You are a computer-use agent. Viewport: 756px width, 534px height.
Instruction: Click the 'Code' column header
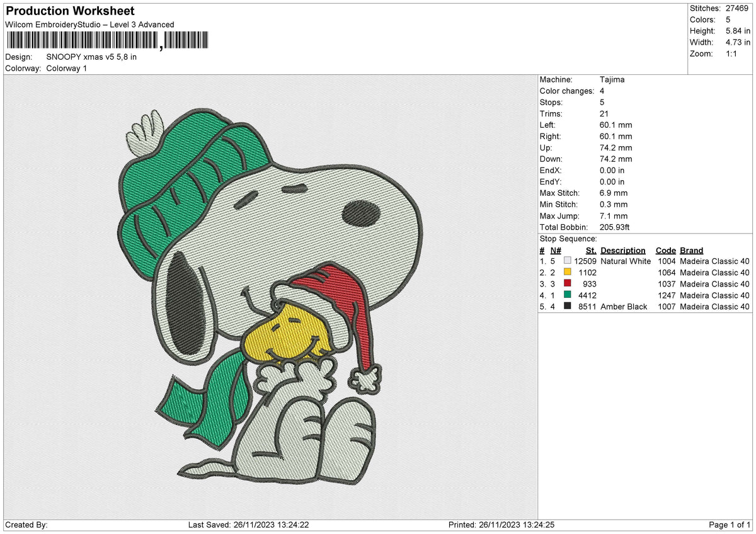665,251
